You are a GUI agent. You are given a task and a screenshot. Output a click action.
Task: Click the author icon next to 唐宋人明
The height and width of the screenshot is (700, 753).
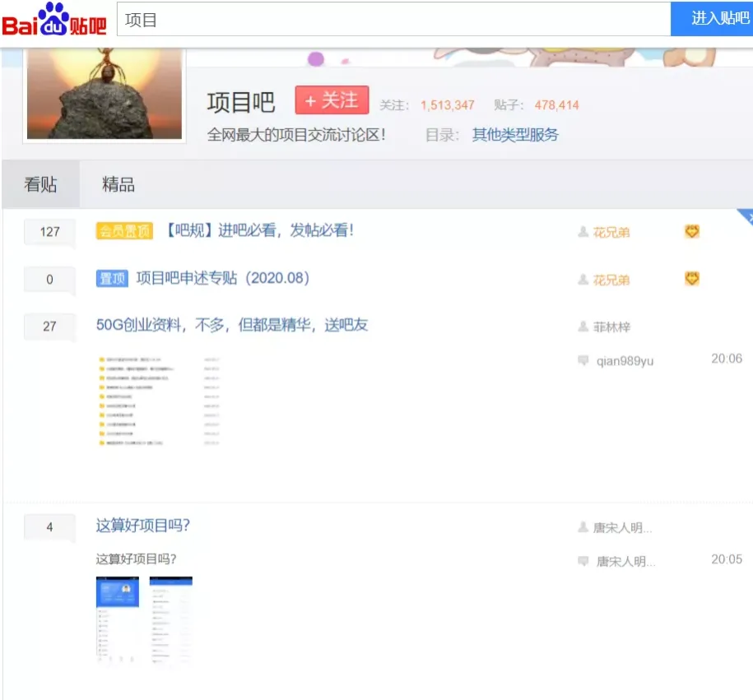pos(583,527)
